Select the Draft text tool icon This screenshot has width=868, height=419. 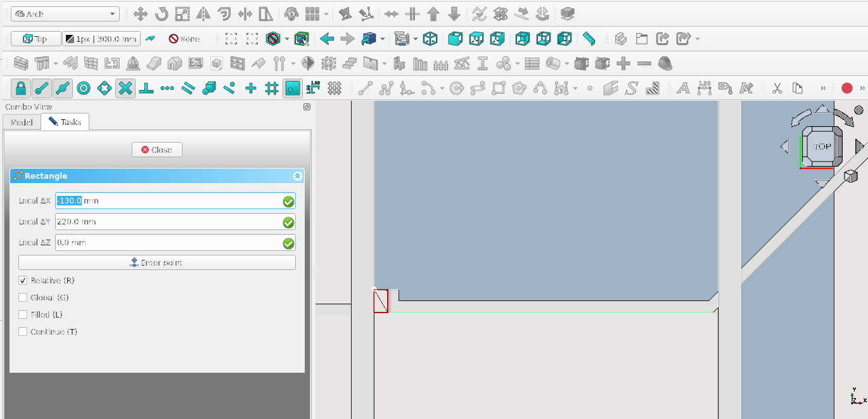683,88
